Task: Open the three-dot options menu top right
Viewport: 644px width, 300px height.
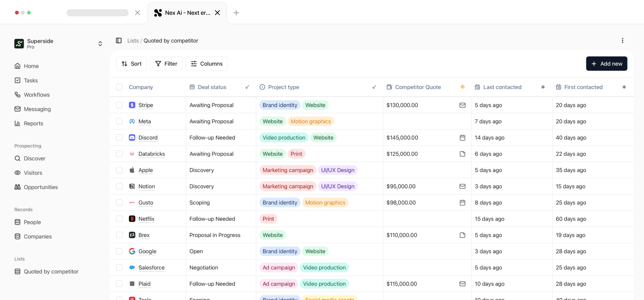Action: (x=622, y=40)
